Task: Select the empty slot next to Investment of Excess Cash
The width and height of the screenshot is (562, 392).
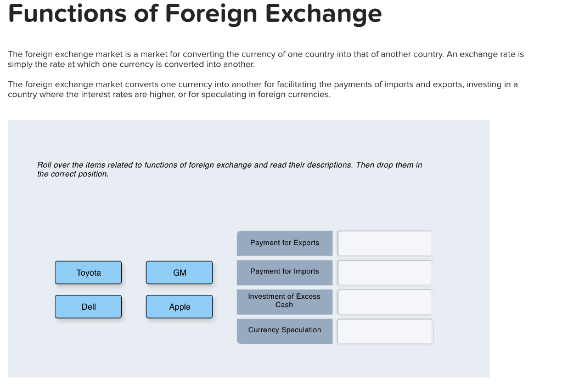Action: click(x=385, y=302)
